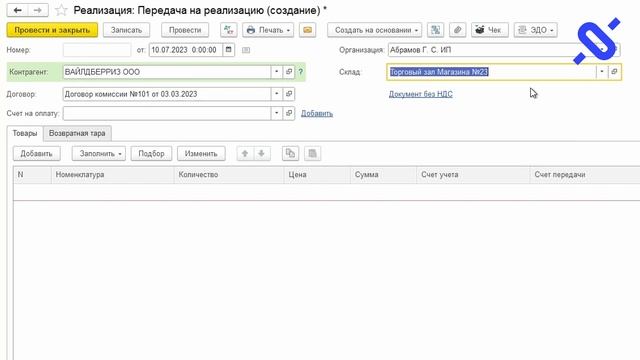Expand the Склад dropdown arrow

pos(602,72)
